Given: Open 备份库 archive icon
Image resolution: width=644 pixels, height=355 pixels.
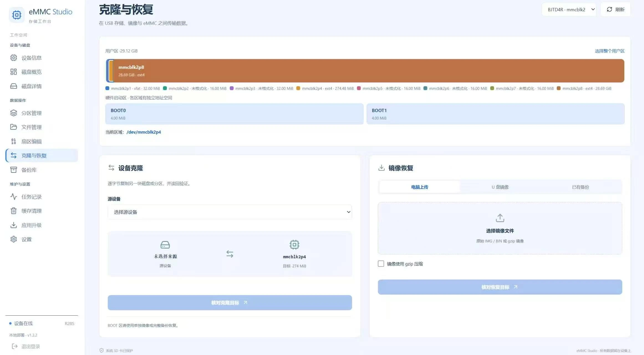Looking at the screenshot, I should [14, 170].
